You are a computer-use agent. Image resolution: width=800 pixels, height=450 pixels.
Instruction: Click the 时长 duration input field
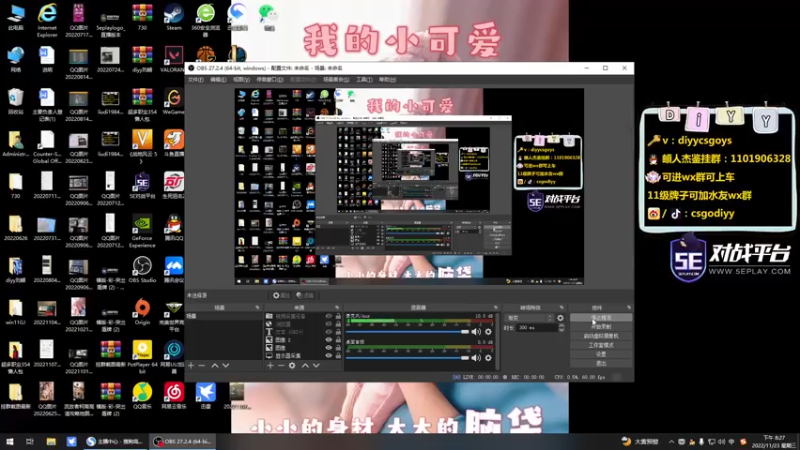point(537,328)
